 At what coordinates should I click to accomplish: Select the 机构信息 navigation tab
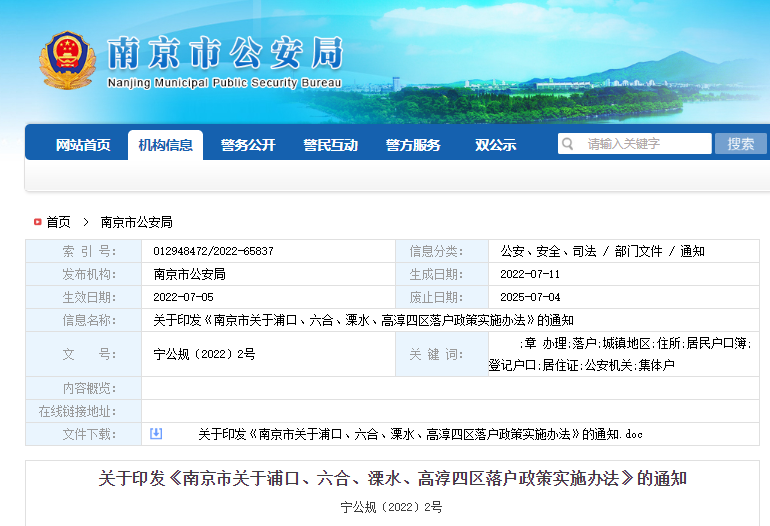coord(165,145)
